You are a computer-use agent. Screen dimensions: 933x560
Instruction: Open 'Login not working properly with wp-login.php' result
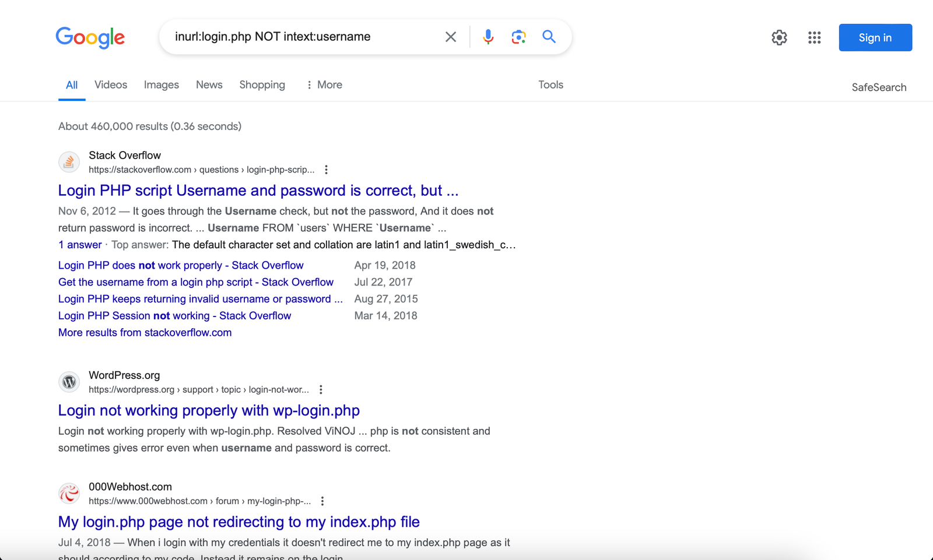(x=209, y=410)
